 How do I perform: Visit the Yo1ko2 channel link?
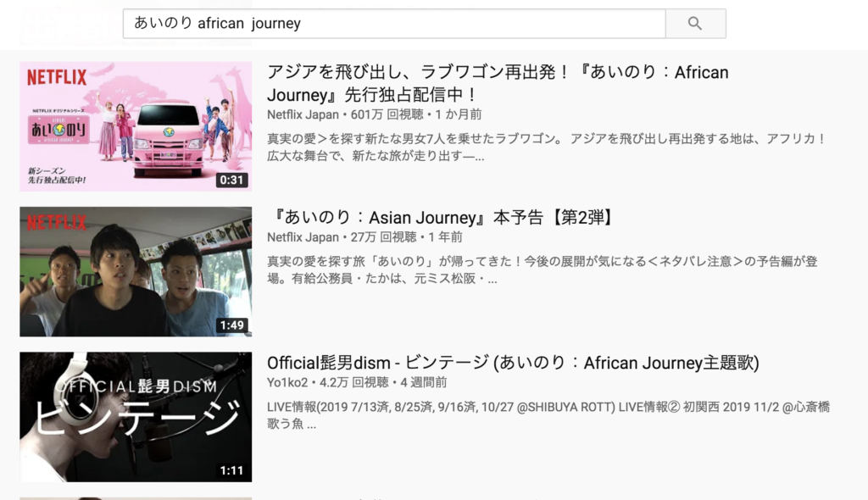[287, 382]
